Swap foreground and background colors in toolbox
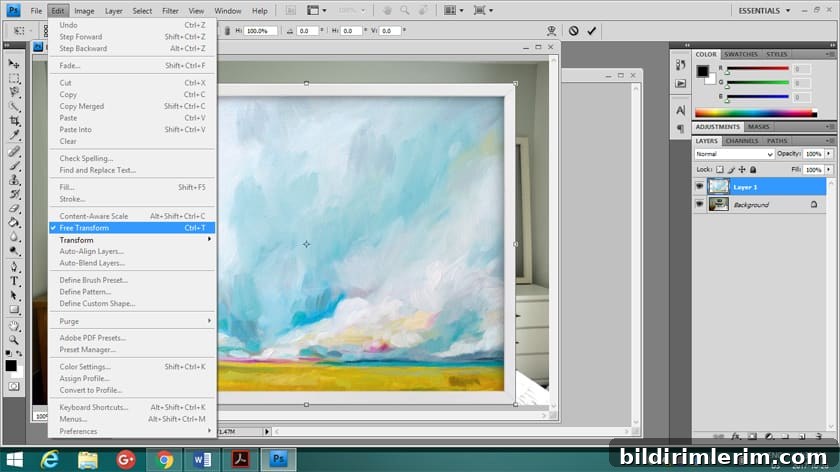The height and width of the screenshot is (472, 840). [19, 354]
